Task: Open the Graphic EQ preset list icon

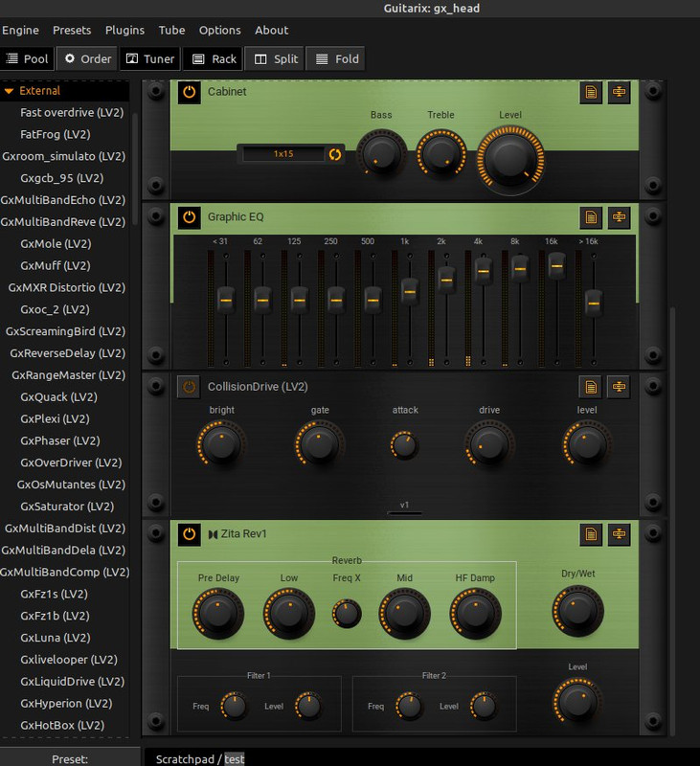Action: [591, 217]
